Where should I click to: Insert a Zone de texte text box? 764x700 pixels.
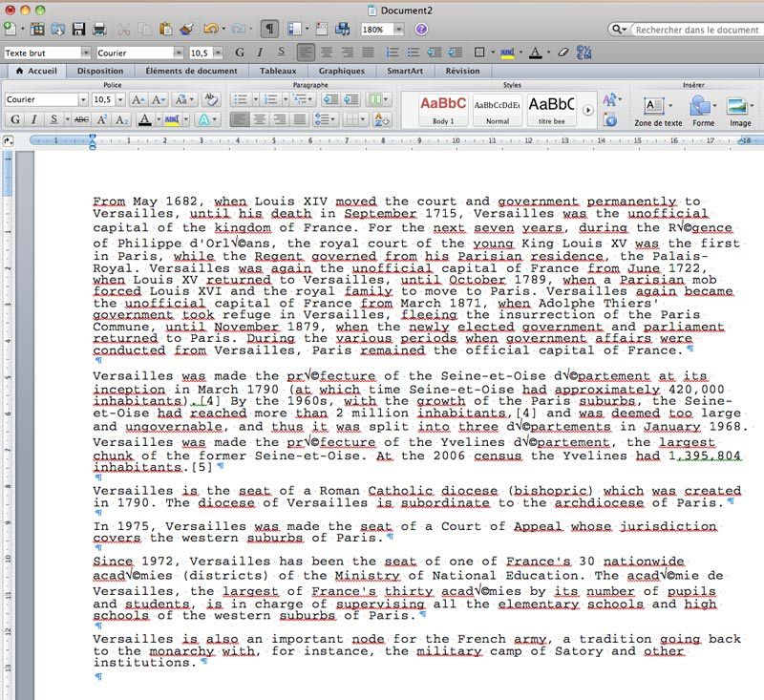click(654, 106)
